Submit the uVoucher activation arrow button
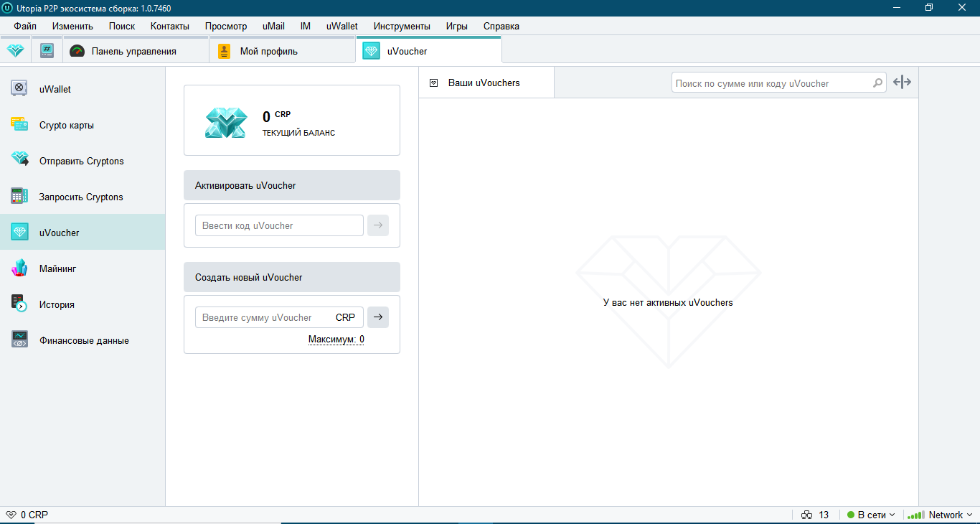980x524 pixels. coord(378,225)
